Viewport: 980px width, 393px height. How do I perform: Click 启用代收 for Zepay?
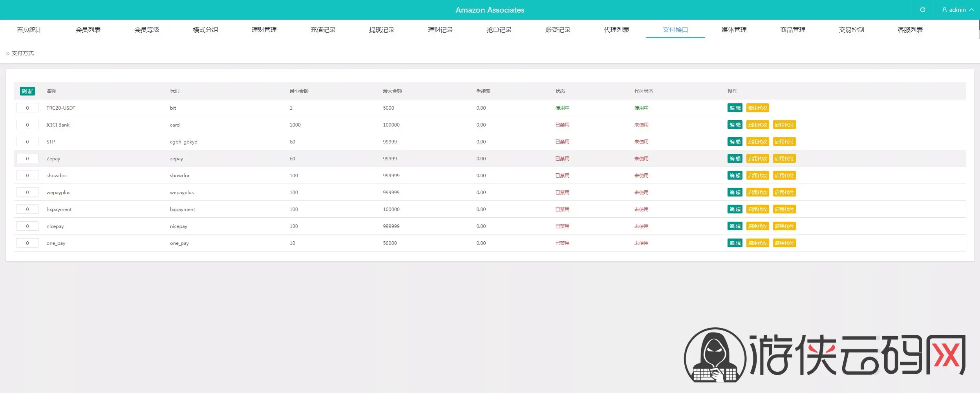(x=758, y=158)
